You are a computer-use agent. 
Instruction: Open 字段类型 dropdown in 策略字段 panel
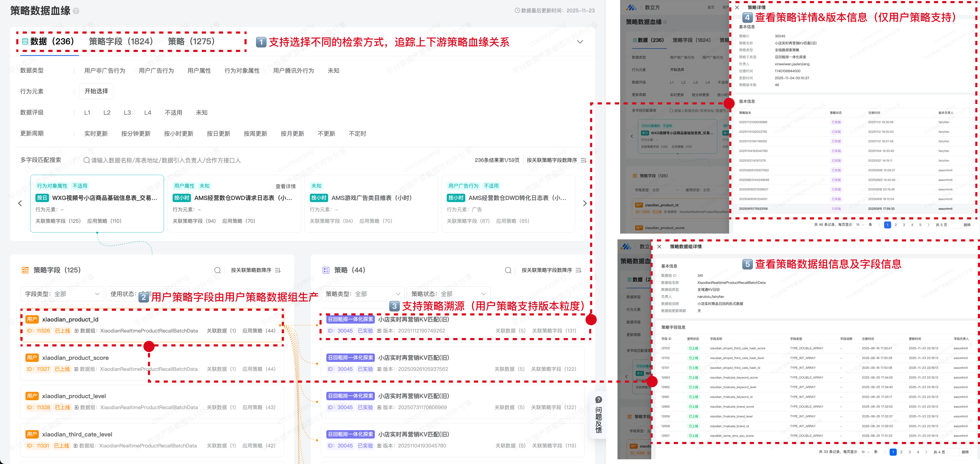coord(62,294)
